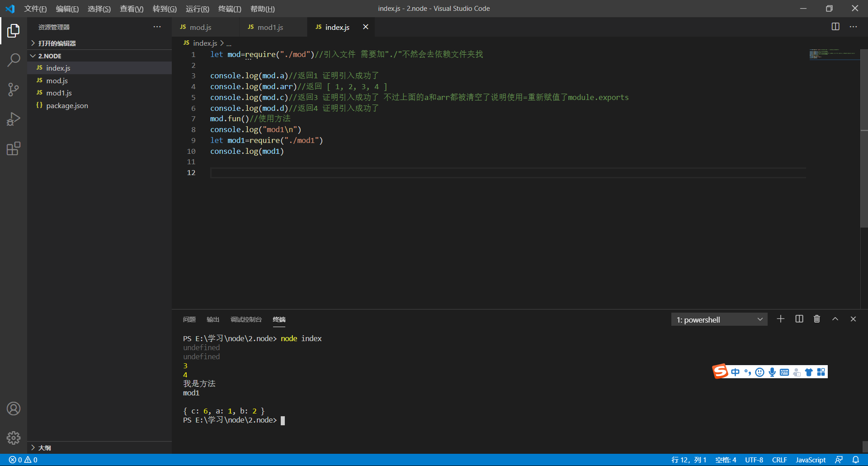868x466 pixels.
Task: Open Sogou skin shirt icon
Action: pos(809,372)
